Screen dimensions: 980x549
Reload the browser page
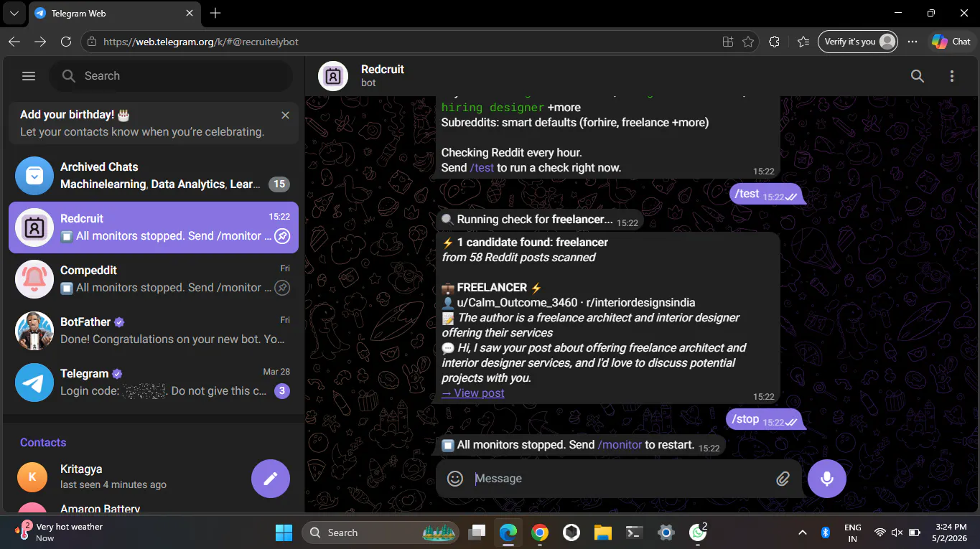coord(66,42)
